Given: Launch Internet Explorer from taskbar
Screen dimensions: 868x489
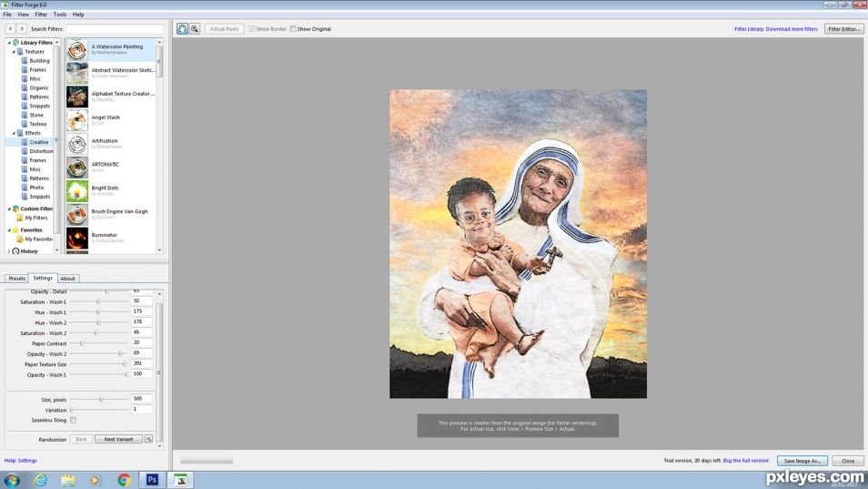Looking at the screenshot, I should click(x=40, y=480).
